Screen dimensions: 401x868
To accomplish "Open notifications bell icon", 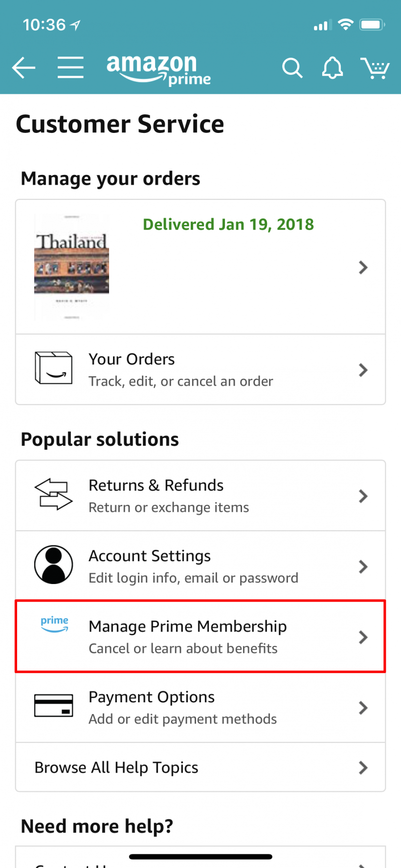I will click(332, 68).
